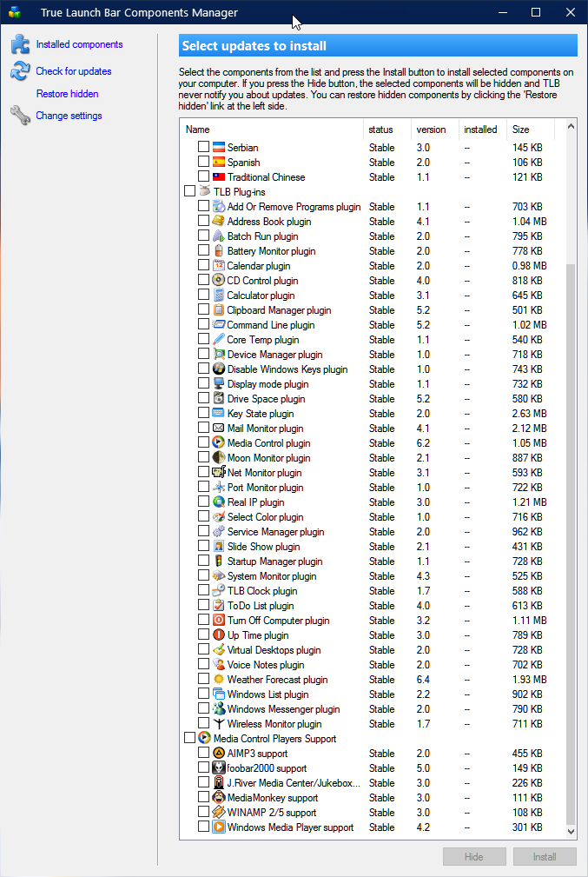Open Installed components page

pyautogui.click(x=79, y=44)
